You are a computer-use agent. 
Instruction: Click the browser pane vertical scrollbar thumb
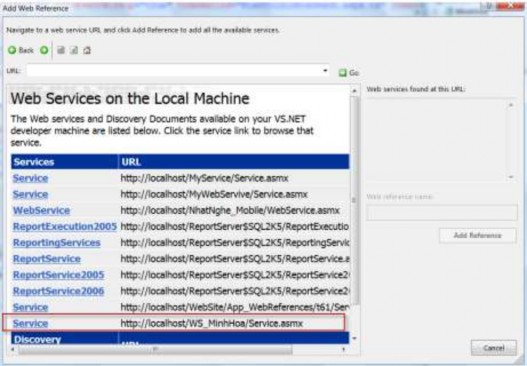point(354,201)
